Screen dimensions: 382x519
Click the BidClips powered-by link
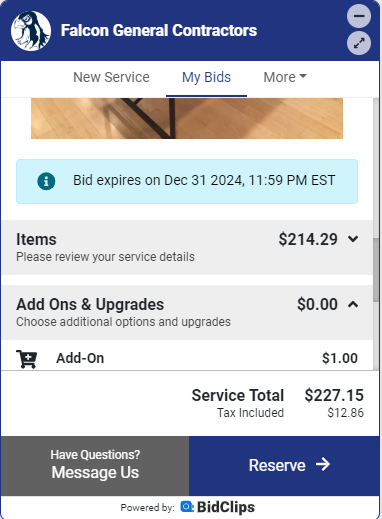(x=218, y=507)
